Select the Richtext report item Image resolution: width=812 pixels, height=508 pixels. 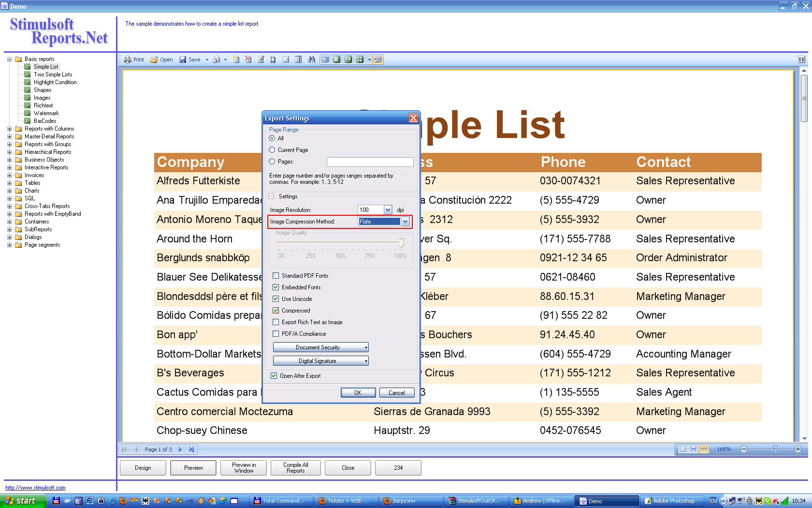coord(43,105)
